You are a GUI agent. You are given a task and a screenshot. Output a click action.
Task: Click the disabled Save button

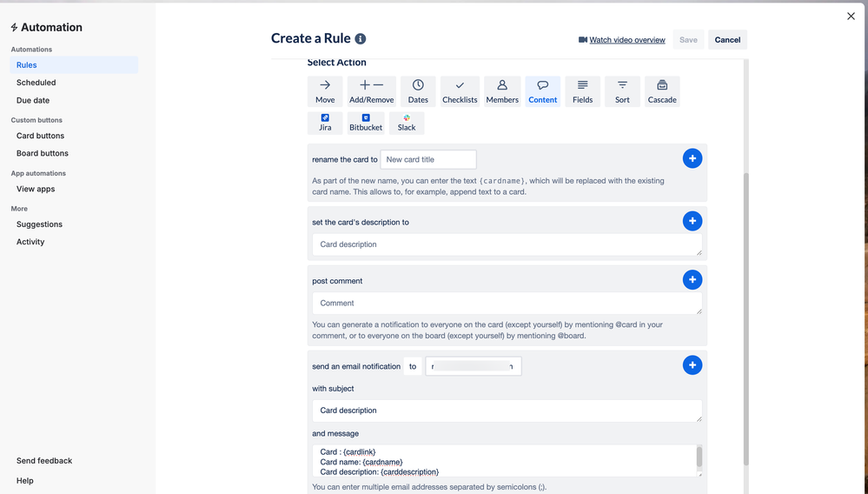pos(688,40)
